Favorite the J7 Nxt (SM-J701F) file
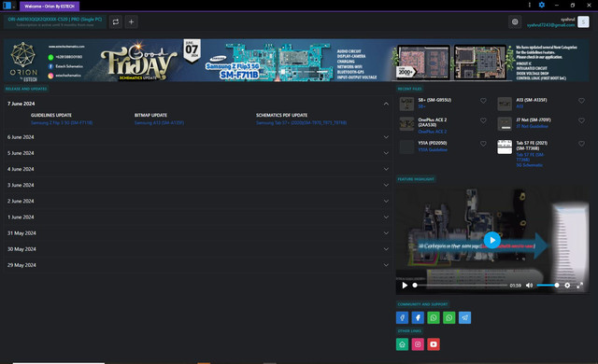The height and width of the screenshot is (364, 598). (x=581, y=120)
